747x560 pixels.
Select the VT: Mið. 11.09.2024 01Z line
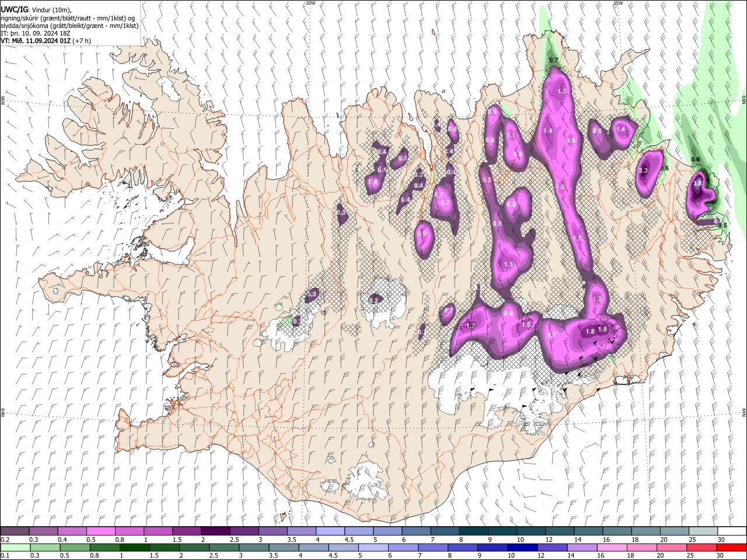click(46, 41)
